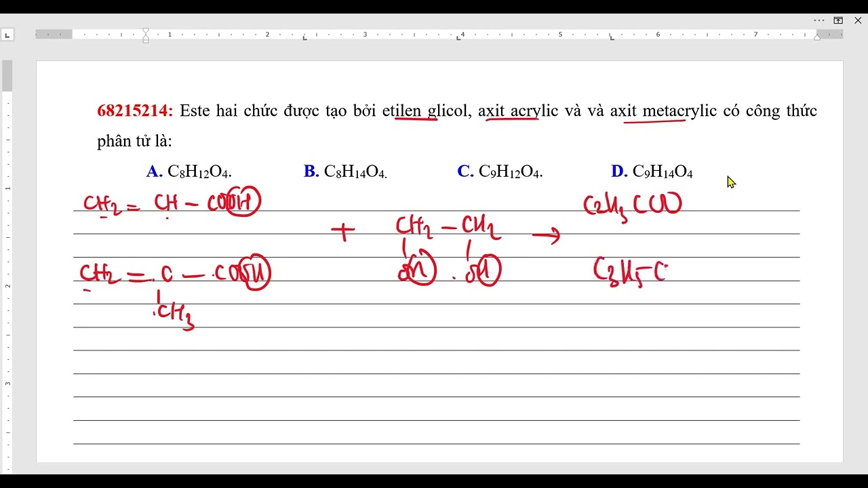Click the left tab stop just before 6 inches
The width and height of the screenshot is (868, 488).
612,38
